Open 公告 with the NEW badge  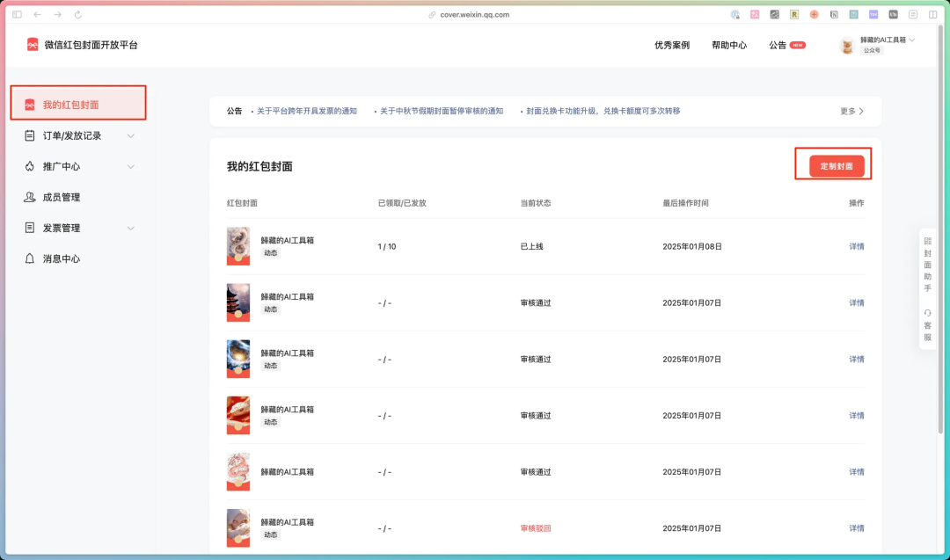(787, 45)
